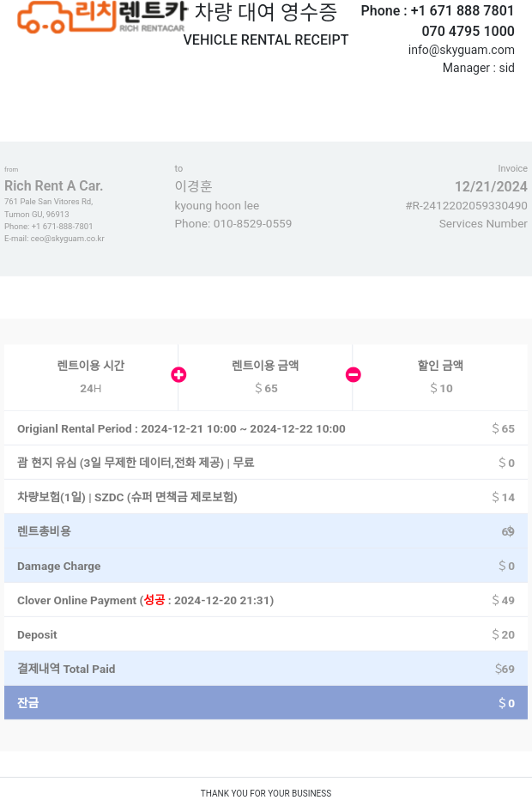Select the Original Rental Period row
This screenshot has width=532, height=800.
click(266, 428)
